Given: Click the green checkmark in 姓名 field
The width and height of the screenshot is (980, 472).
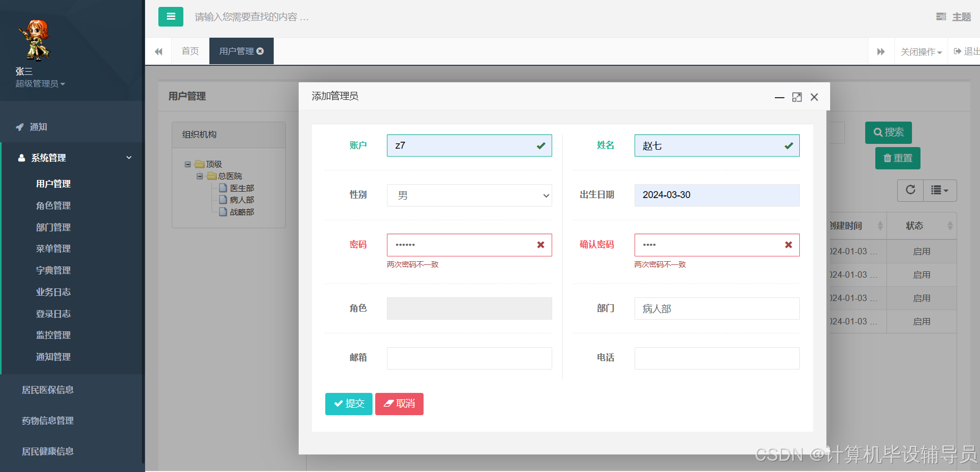Looking at the screenshot, I should coord(789,146).
